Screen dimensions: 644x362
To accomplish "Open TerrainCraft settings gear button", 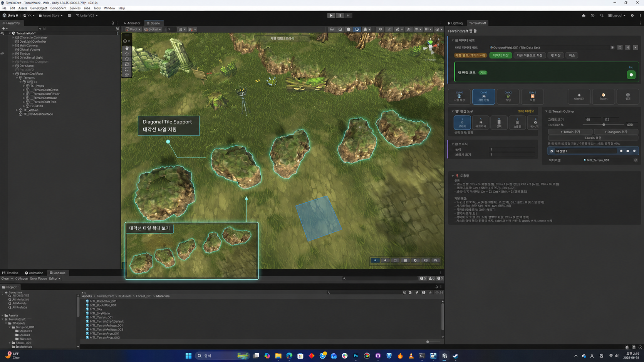I will (628, 97).
